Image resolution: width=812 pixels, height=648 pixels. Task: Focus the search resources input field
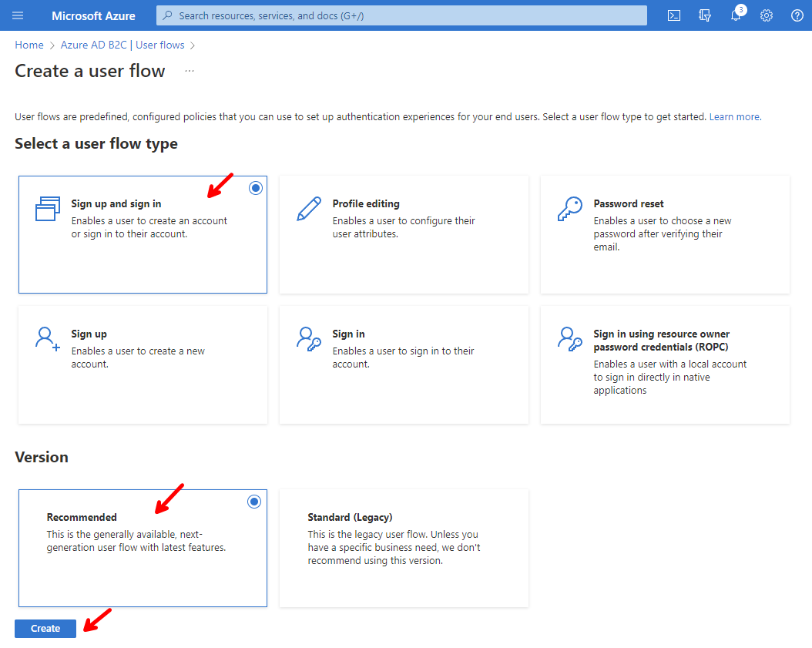pos(401,15)
